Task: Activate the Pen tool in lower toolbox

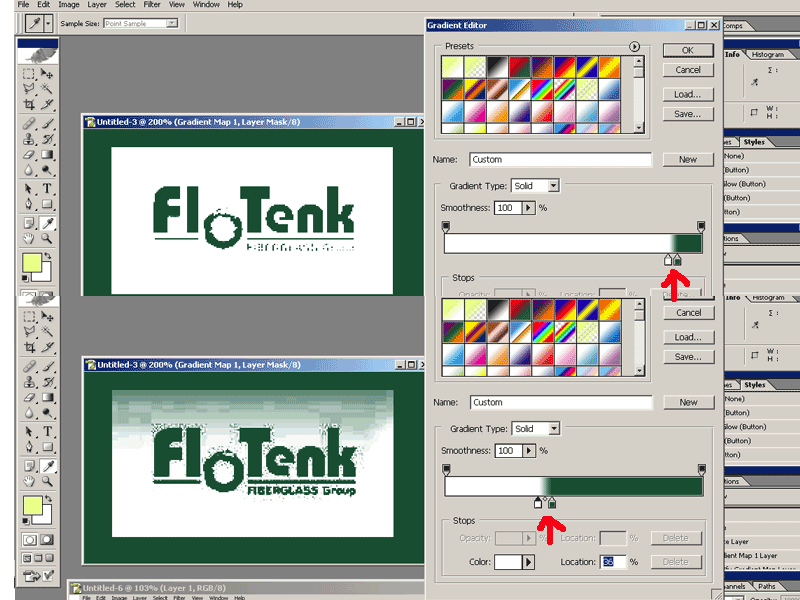Action: 30,447
